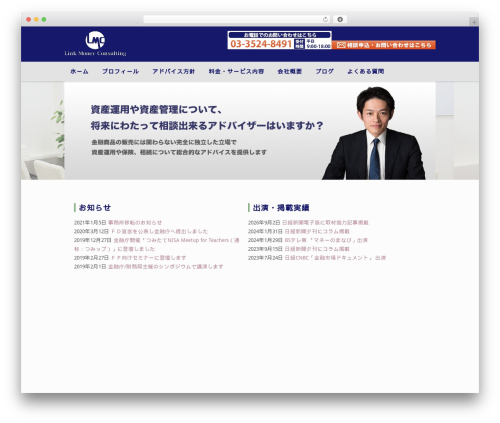Open the 会社概要 menu item

(290, 71)
